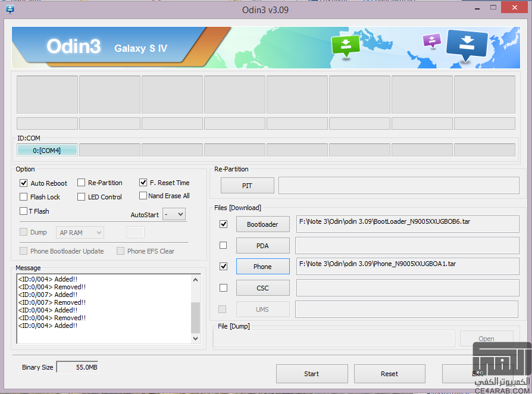Click the CSC file path field
The height and width of the screenshot is (394, 532).
tap(408, 288)
